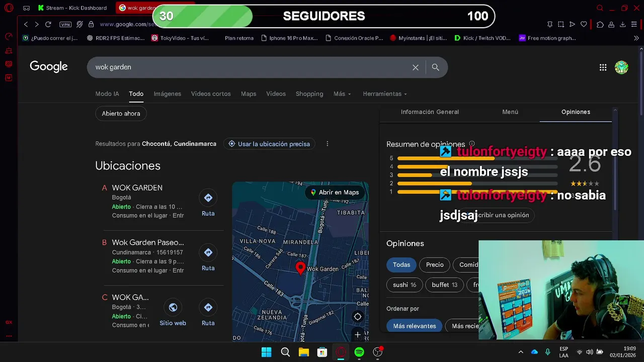Filter opinions by sushi 16
This screenshot has width=644, height=362.
pyautogui.click(x=405, y=285)
